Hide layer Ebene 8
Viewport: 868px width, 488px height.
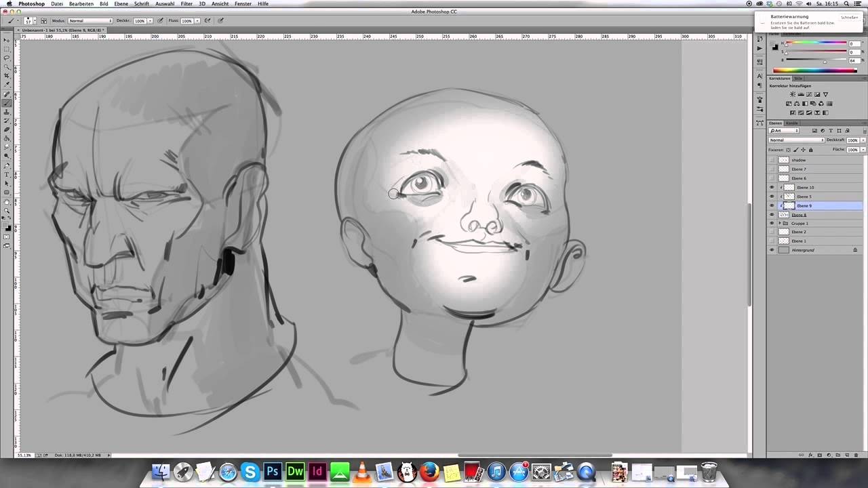pos(772,214)
